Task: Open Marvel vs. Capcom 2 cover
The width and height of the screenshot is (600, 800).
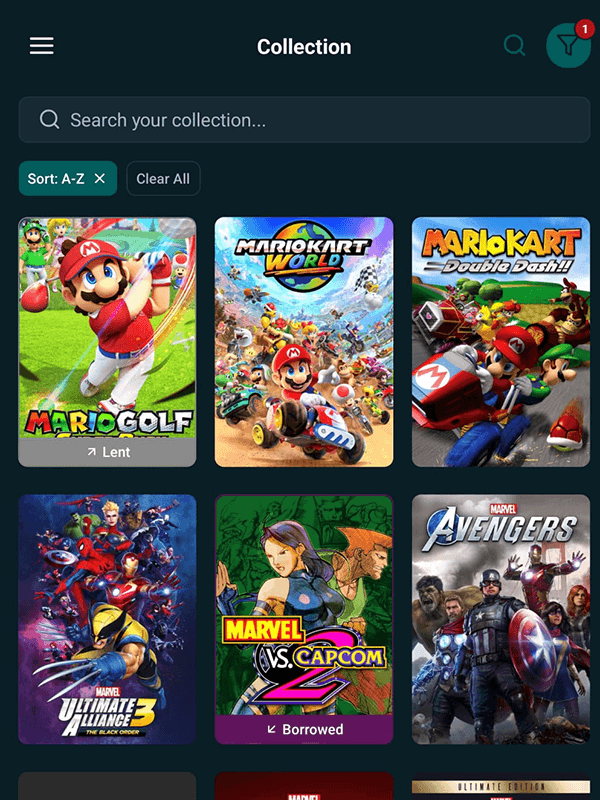Action: click(304, 605)
